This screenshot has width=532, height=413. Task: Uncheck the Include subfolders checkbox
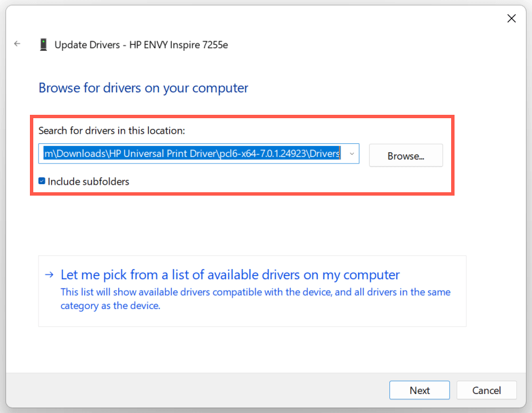pos(41,181)
